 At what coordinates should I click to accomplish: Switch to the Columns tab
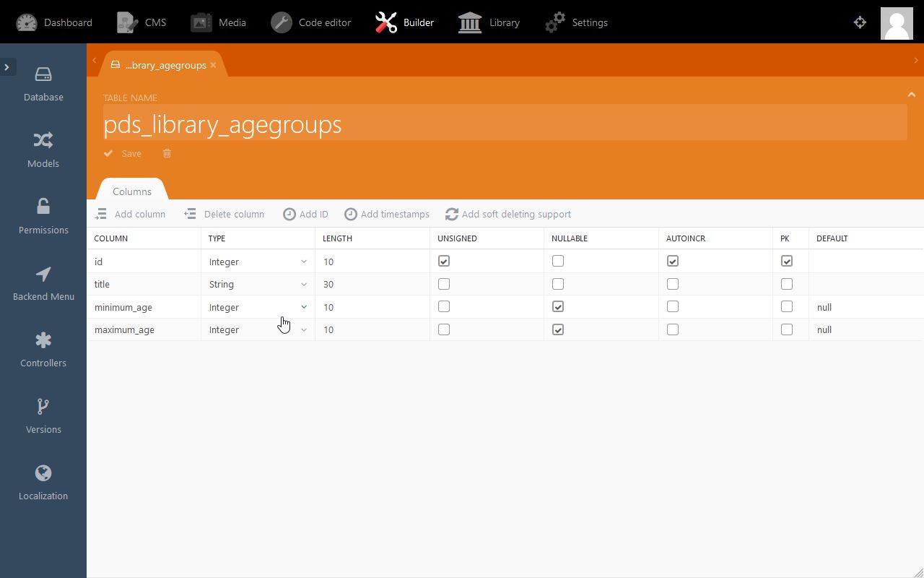click(x=132, y=191)
